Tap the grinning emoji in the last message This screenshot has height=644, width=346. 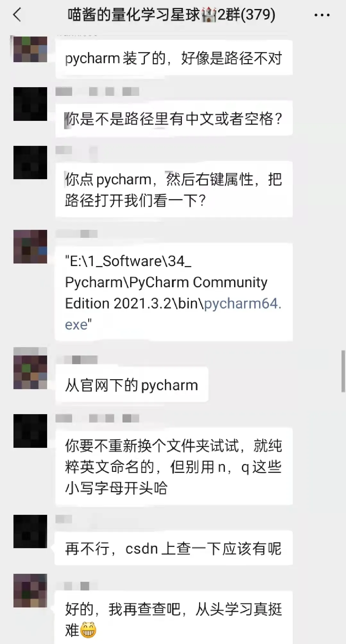(x=88, y=630)
